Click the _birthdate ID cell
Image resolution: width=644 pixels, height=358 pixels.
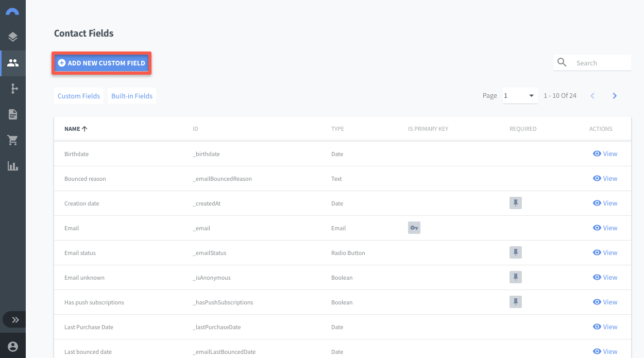coord(206,154)
